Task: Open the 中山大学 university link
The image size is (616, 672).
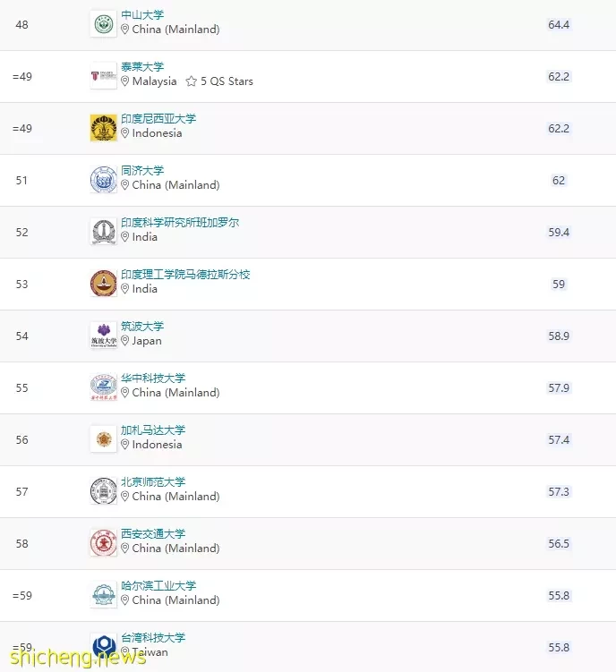Action: tap(142, 15)
